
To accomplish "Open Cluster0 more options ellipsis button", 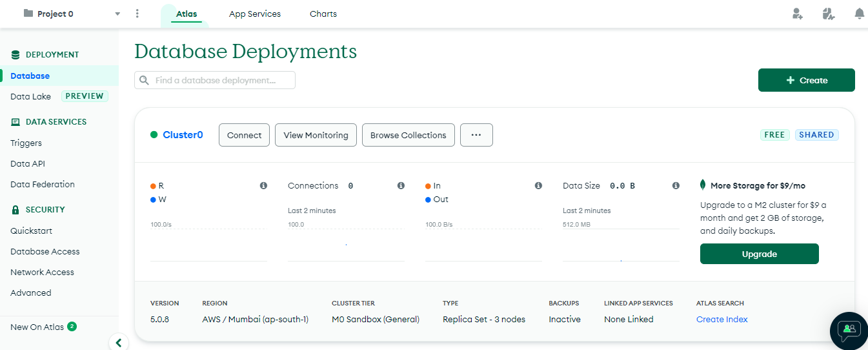I will pyautogui.click(x=476, y=135).
